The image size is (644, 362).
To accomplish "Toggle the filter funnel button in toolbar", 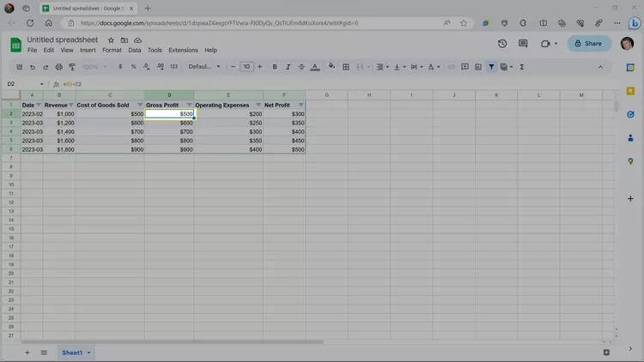I will click(491, 67).
